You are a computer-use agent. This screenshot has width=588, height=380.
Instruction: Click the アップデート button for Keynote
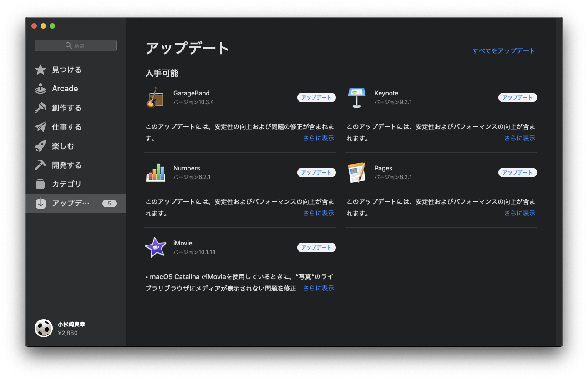pos(517,97)
